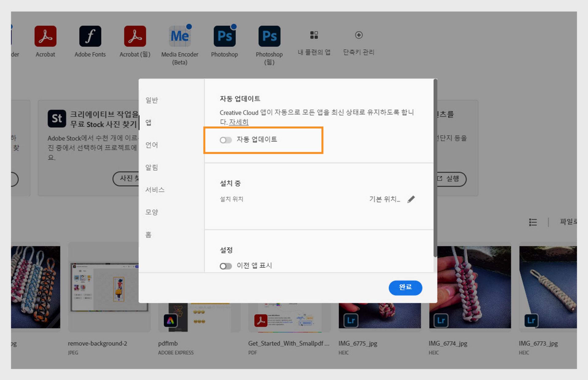This screenshot has width=588, height=380.
Task: Click the dialog's vertical scrollbar
Action: [x=435, y=169]
